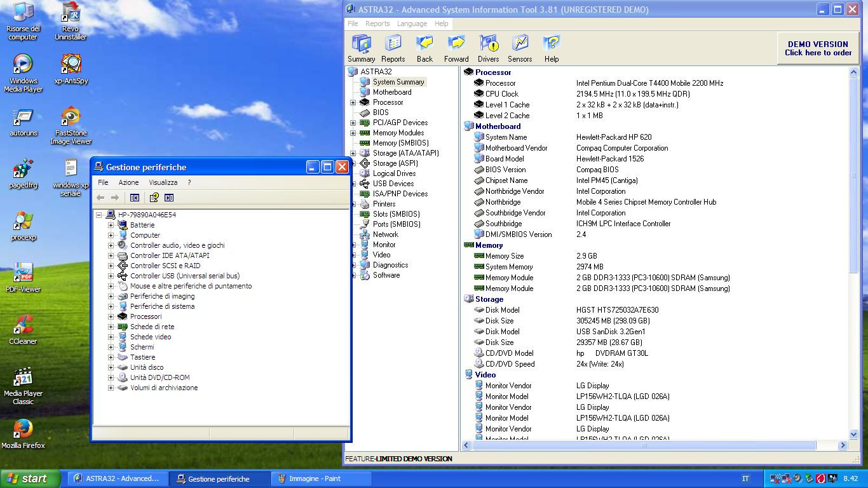Image resolution: width=868 pixels, height=488 pixels.
Task: Expand Processor node in ASTRA32 tree
Action: point(353,102)
